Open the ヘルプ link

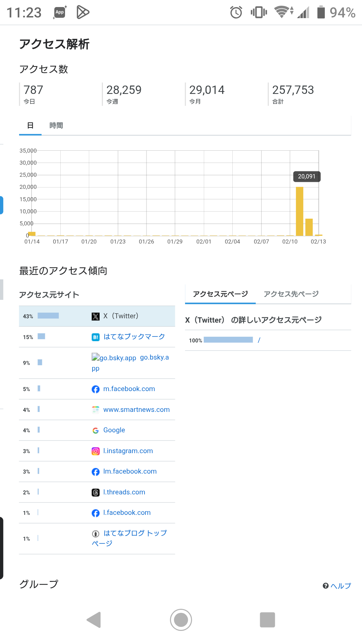337,586
